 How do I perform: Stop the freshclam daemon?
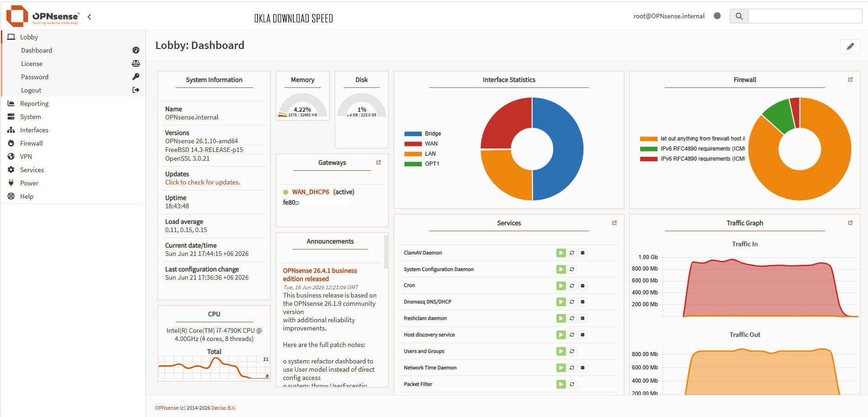[582, 318]
